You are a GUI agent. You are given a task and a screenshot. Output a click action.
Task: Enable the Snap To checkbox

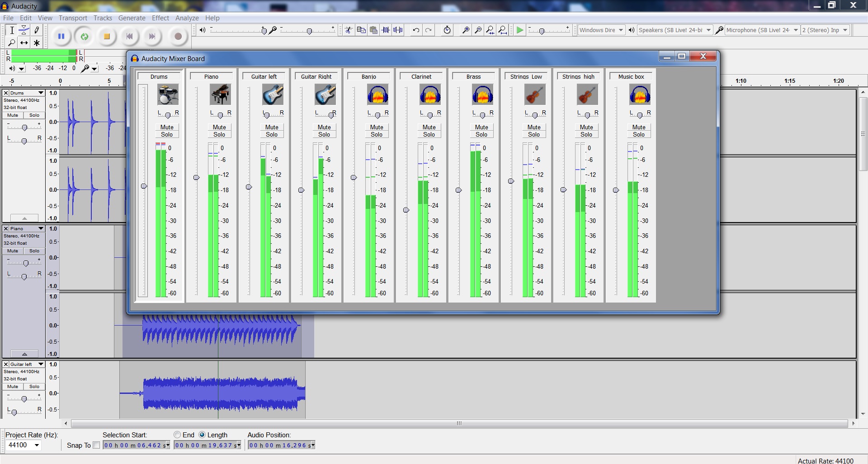tap(96, 445)
